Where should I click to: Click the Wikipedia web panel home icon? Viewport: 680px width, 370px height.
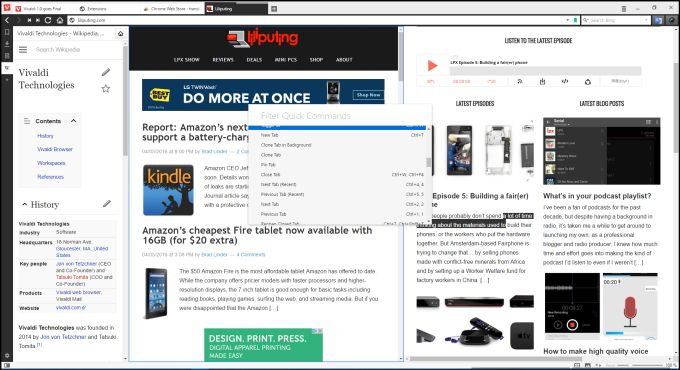point(121,33)
